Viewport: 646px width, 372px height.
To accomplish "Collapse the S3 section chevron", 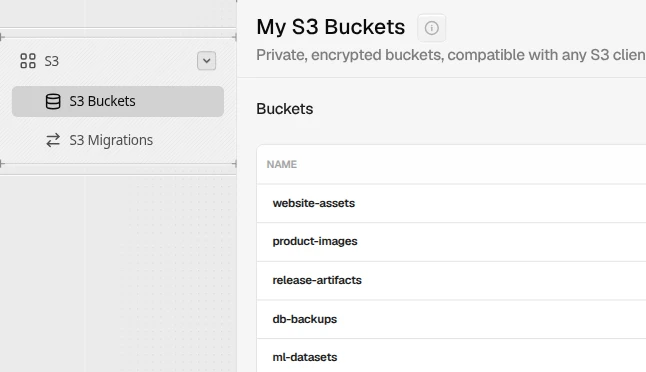I will click(206, 61).
